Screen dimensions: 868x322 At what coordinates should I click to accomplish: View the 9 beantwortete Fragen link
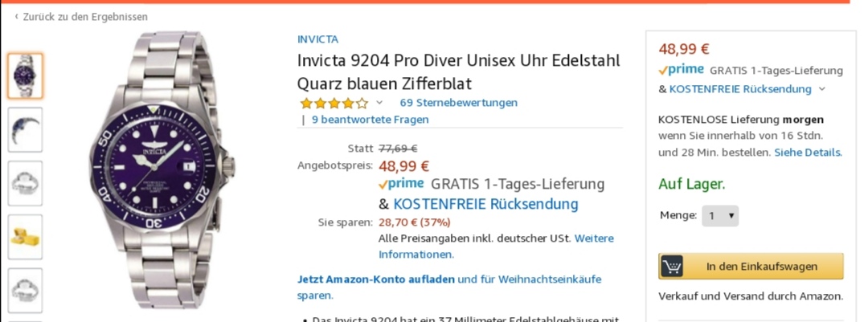pyautogui.click(x=370, y=120)
